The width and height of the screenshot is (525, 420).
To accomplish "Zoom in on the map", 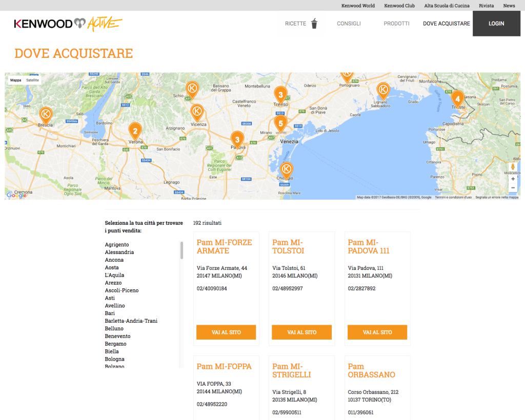I will tap(513, 179).
